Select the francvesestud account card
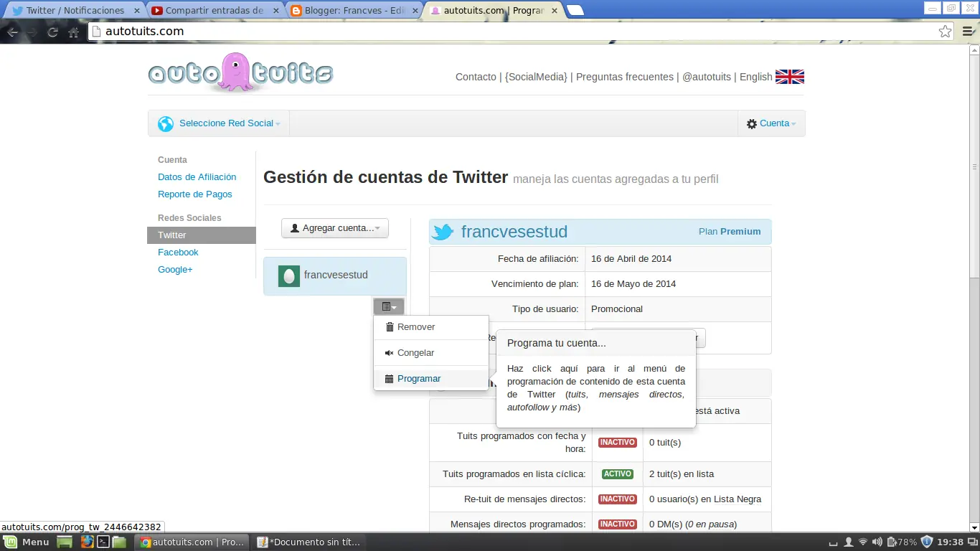This screenshot has width=980, height=551. pyautogui.click(x=335, y=276)
